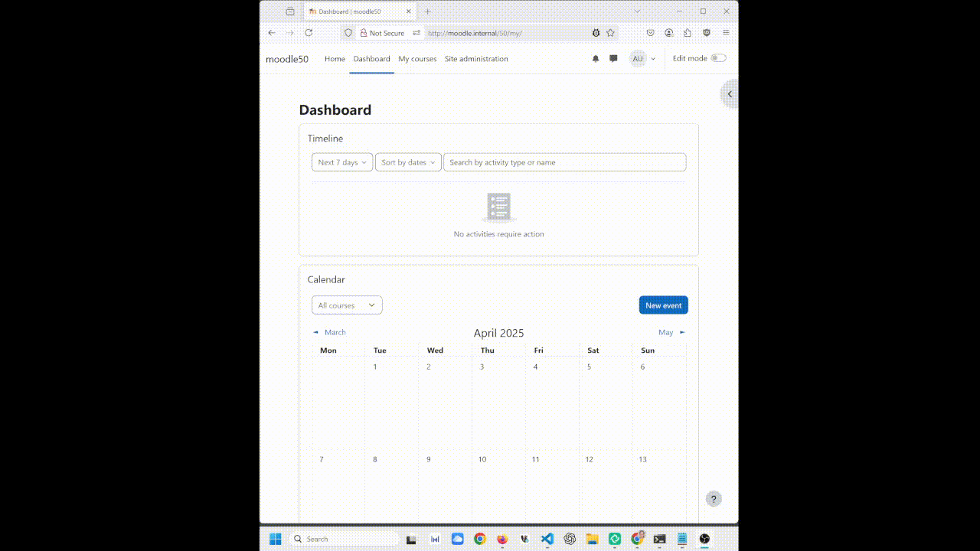The width and height of the screenshot is (980, 551).
Task: Open the block drawer arrow
Action: tap(730, 94)
